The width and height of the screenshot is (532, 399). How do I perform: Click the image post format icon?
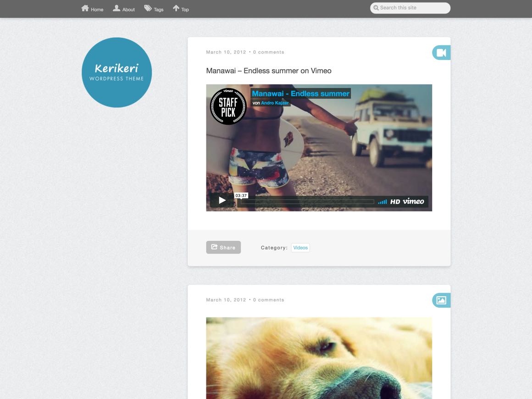441,300
